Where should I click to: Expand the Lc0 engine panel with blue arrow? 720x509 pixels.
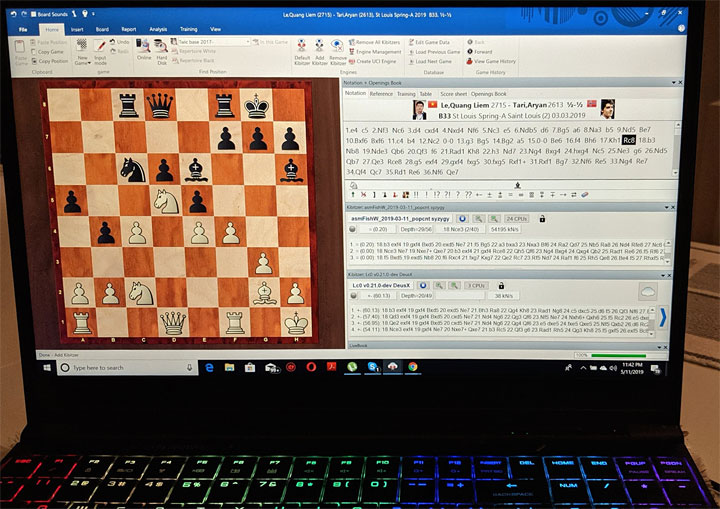point(662,318)
